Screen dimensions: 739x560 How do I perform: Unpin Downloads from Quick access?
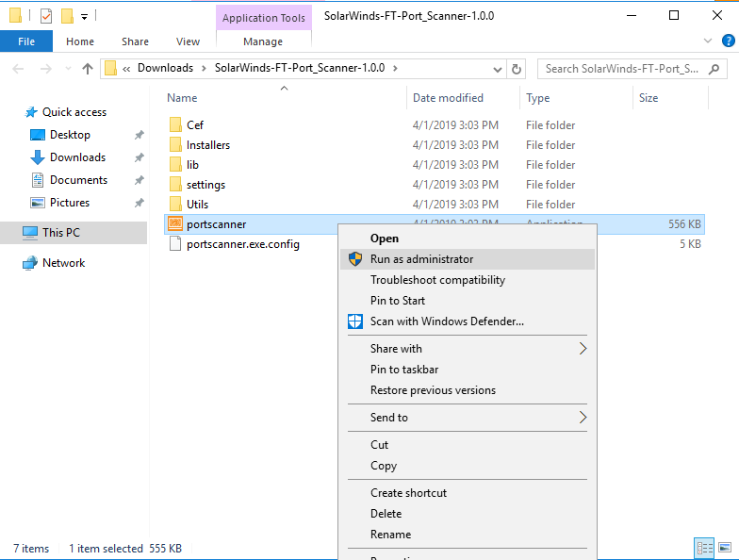pyautogui.click(x=140, y=157)
